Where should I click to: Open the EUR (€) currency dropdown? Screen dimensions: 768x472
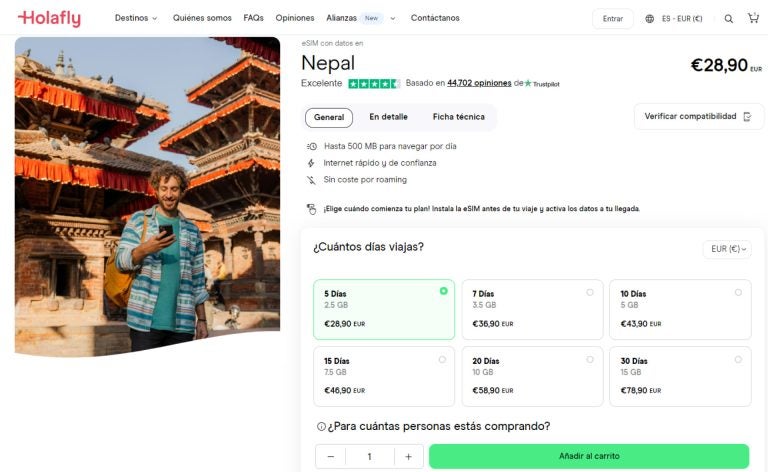click(x=727, y=249)
